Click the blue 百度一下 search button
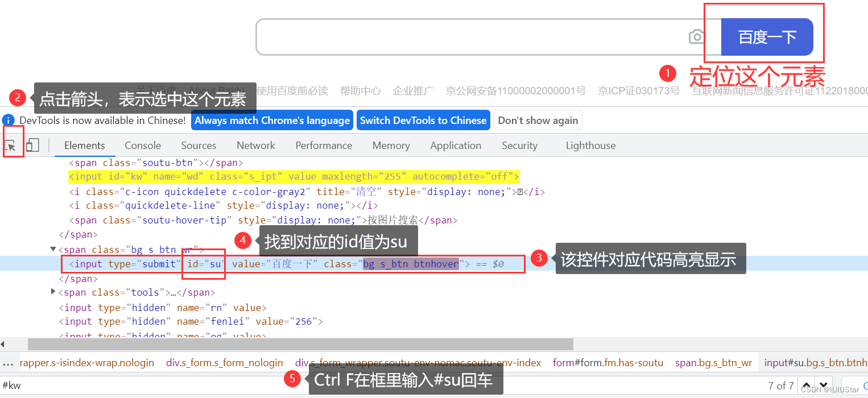This screenshot has width=868, height=398. pyautogui.click(x=766, y=36)
